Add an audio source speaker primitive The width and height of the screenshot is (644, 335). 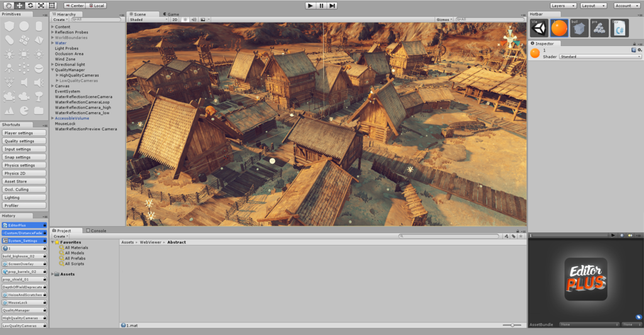(x=24, y=82)
